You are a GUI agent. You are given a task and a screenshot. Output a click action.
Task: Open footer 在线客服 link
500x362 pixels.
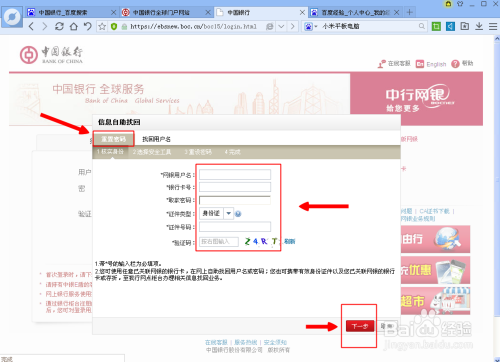[216, 342]
